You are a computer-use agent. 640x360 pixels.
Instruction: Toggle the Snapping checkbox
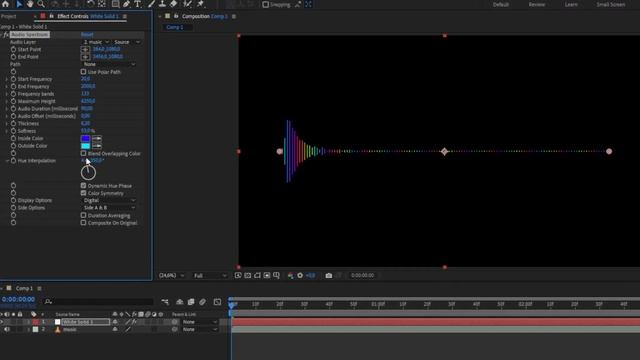[266, 4]
